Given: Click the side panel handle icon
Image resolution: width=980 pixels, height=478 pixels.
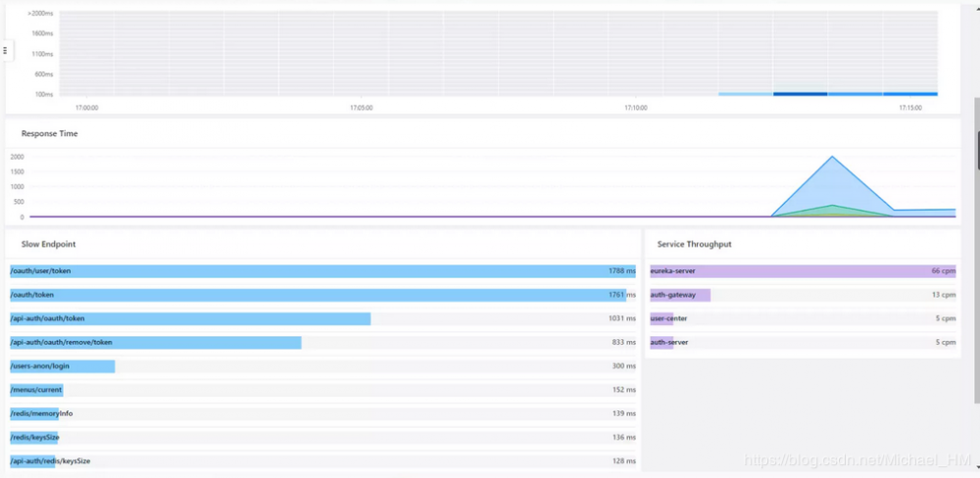Looking at the screenshot, I should click(x=6, y=51).
